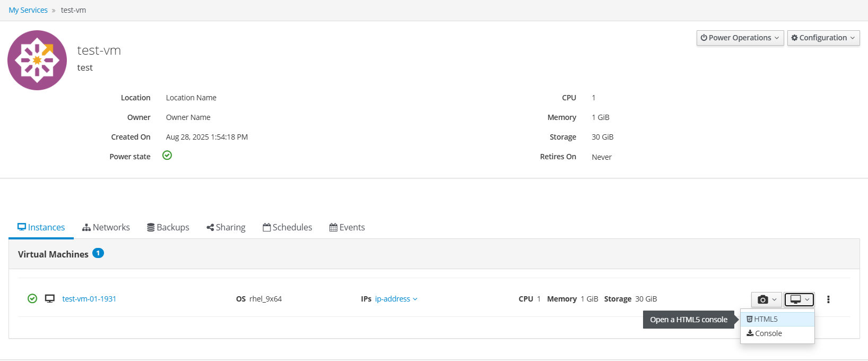Expand the ip-address dropdown

396,299
